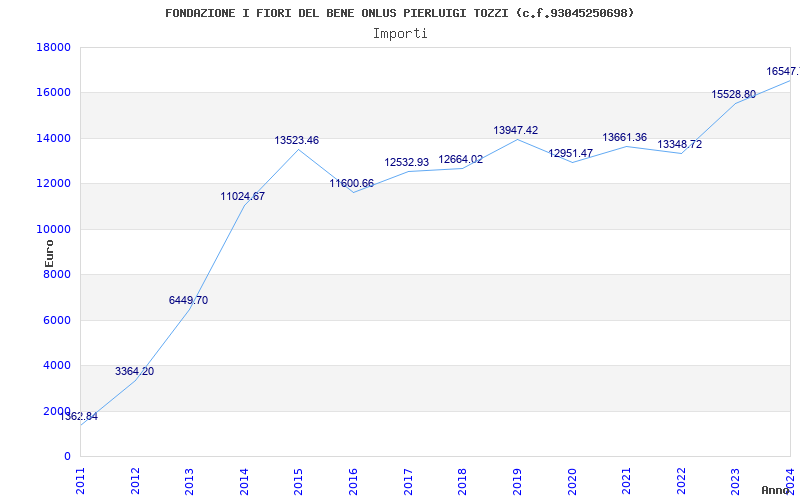Select the 6449.70 data label
Screen dimensions: 800x500
(x=188, y=301)
